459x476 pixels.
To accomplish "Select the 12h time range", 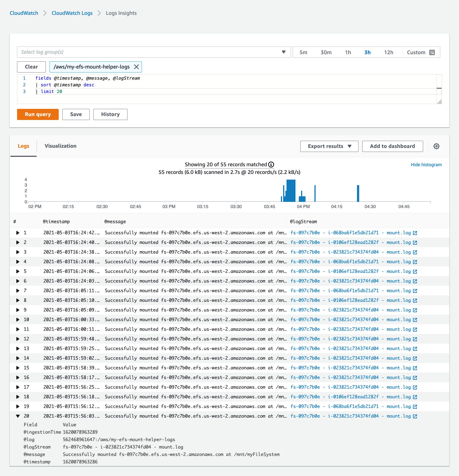I will [389, 52].
